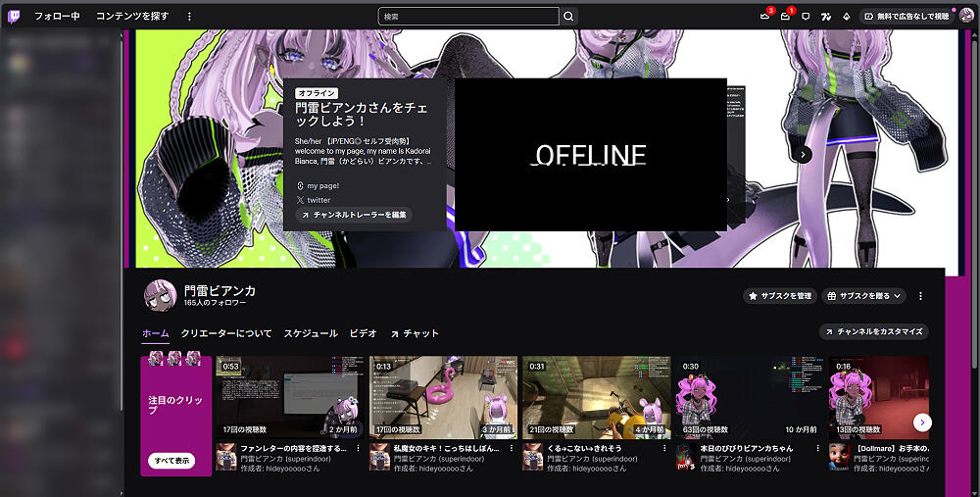The width and height of the screenshot is (980, 497).
Task: Advance the channel carousel with the arrow
Action: [804, 155]
